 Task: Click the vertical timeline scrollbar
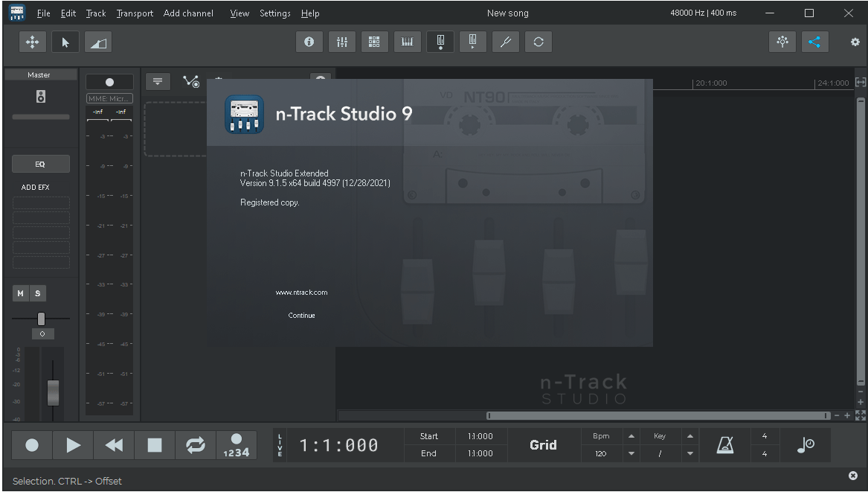click(861, 242)
